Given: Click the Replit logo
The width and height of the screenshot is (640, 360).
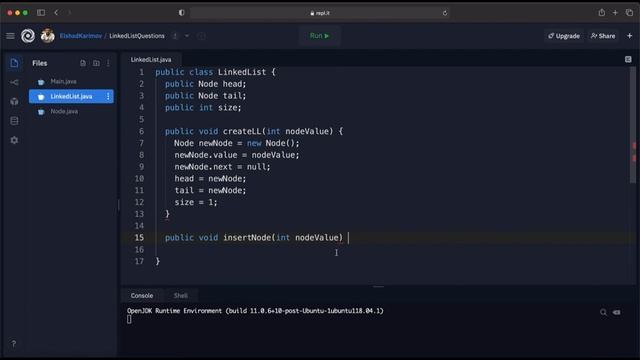Looking at the screenshot, I should point(28,36).
